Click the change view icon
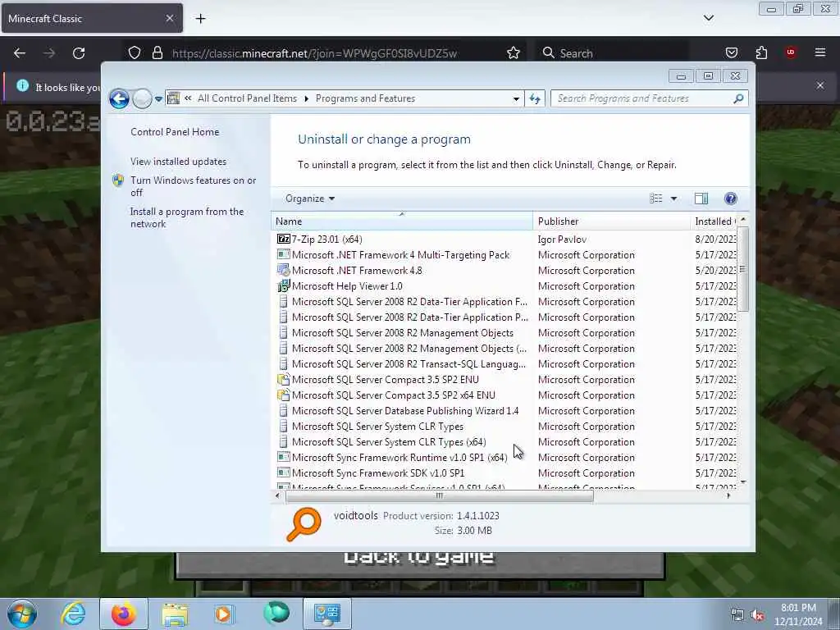The height and width of the screenshot is (630, 840). [655, 199]
